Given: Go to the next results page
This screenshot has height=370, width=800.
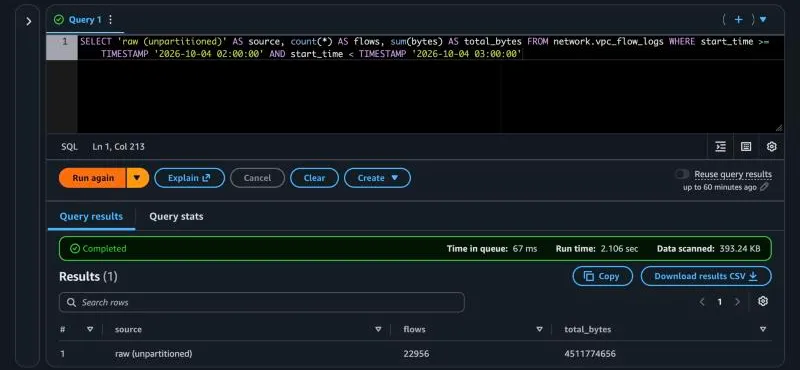Looking at the screenshot, I should pos(737,302).
